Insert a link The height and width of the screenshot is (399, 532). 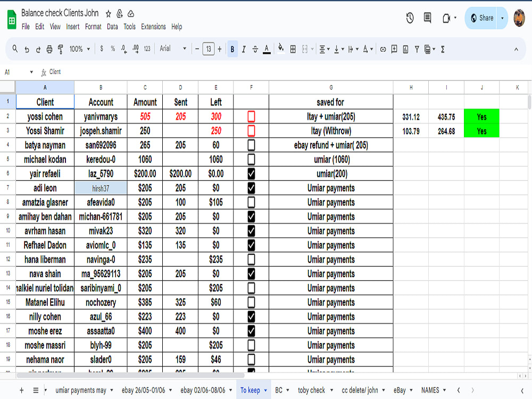[x=383, y=49]
